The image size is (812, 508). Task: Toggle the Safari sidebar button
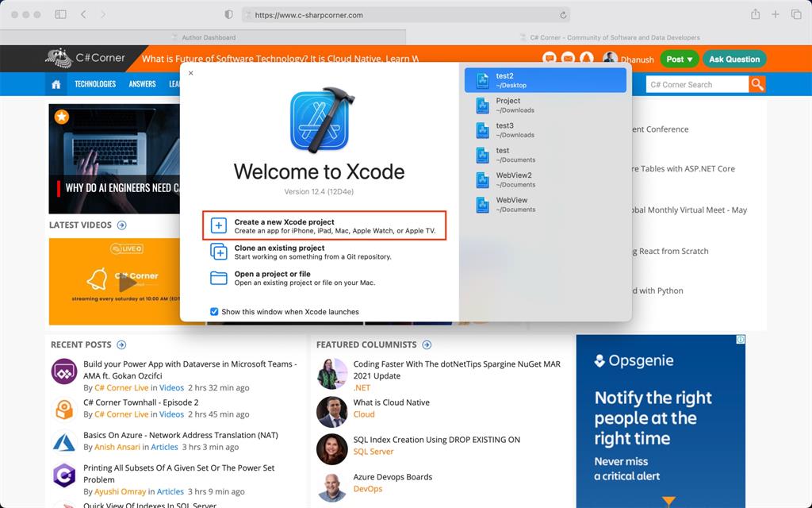[x=60, y=14]
